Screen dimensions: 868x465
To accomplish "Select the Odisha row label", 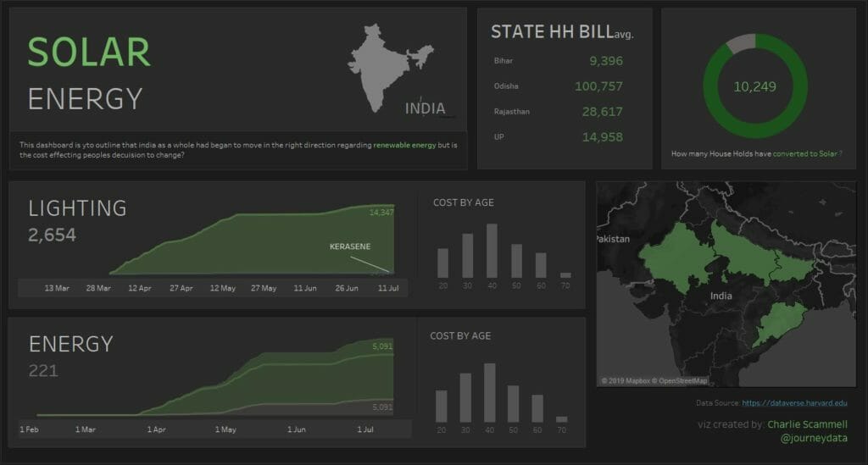I will tap(506, 86).
